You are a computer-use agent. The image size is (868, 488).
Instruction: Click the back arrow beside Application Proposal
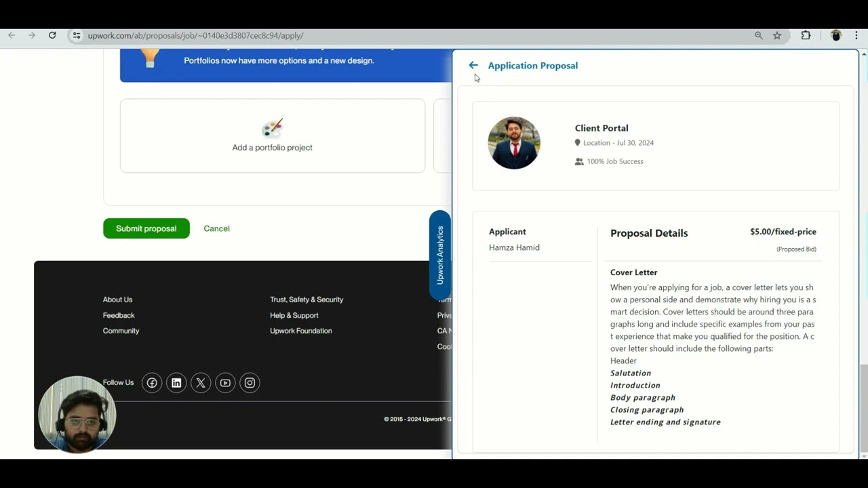click(473, 66)
